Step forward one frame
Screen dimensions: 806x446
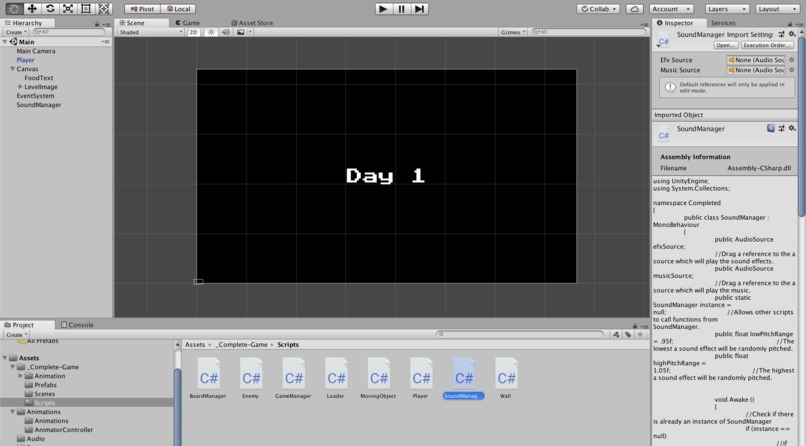coord(419,9)
